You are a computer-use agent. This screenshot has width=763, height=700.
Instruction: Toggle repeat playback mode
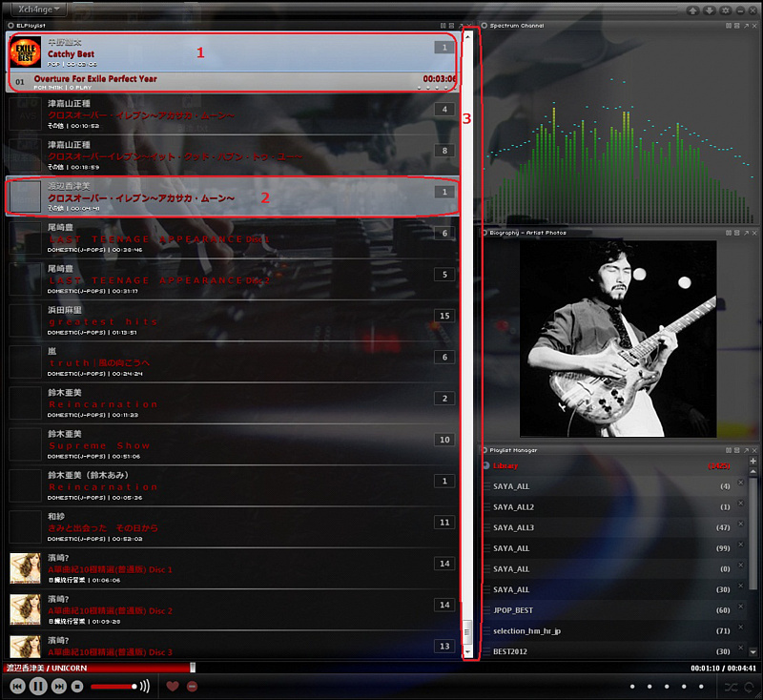[x=750, y=687]
